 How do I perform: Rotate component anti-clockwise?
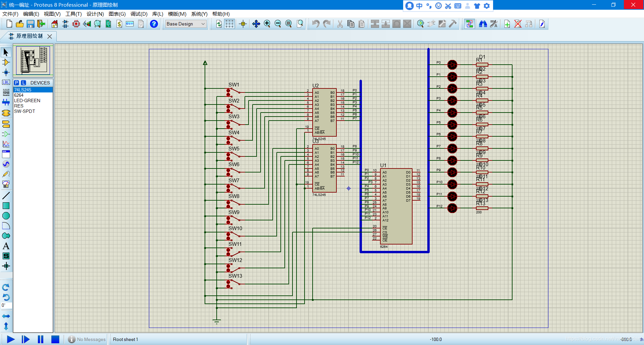click(6, 297)
